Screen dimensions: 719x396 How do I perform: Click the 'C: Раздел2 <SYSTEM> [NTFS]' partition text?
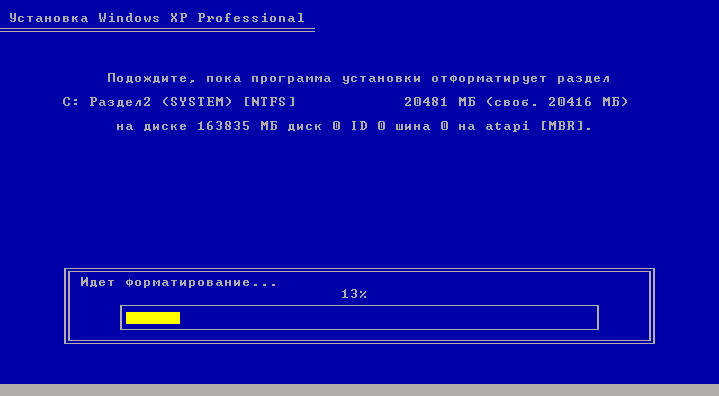tap(179, 102)
